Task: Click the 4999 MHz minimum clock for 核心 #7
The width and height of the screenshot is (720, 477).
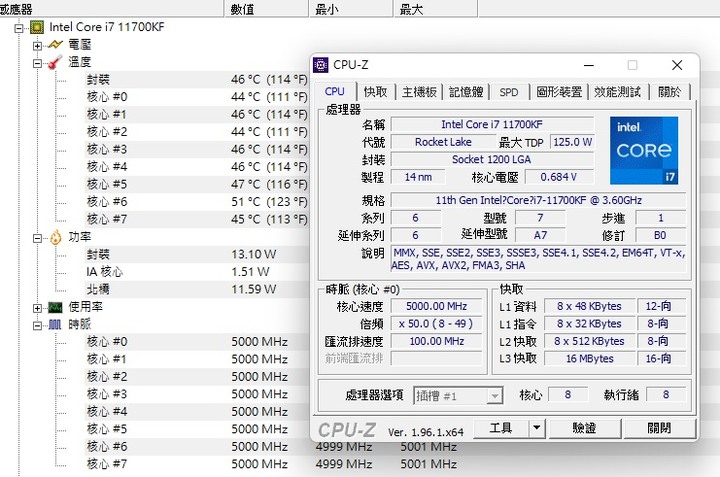Action: pos(343,464)
